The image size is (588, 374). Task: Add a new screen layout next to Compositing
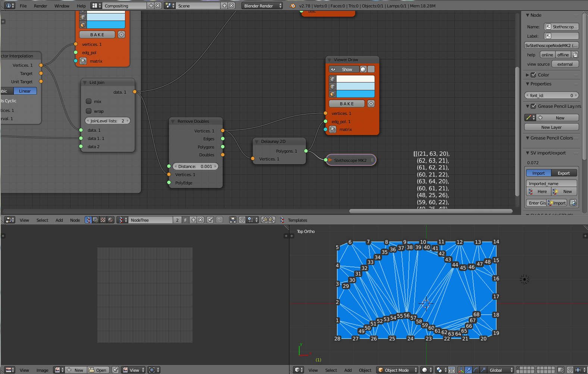click(x=151, y=6)
